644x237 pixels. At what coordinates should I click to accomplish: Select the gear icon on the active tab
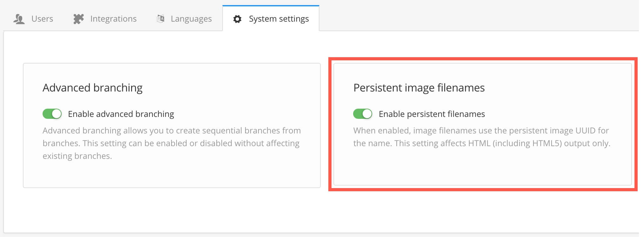click(237, 19)
